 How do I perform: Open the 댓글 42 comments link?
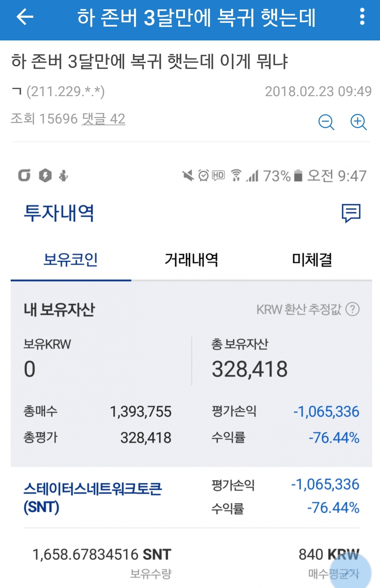coord(104,119)
